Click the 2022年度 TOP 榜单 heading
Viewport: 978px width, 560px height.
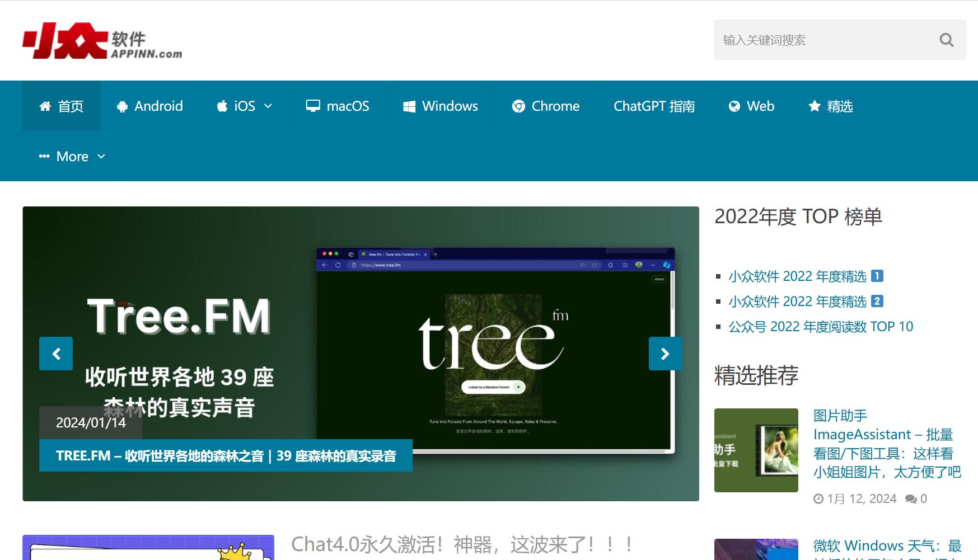tap(798, 217)
